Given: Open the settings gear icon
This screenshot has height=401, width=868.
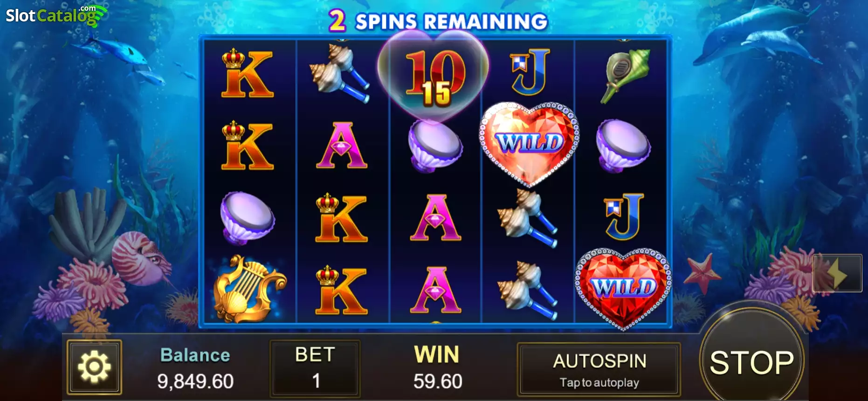Looking at the screenshot, I should [x=94, y=367].
